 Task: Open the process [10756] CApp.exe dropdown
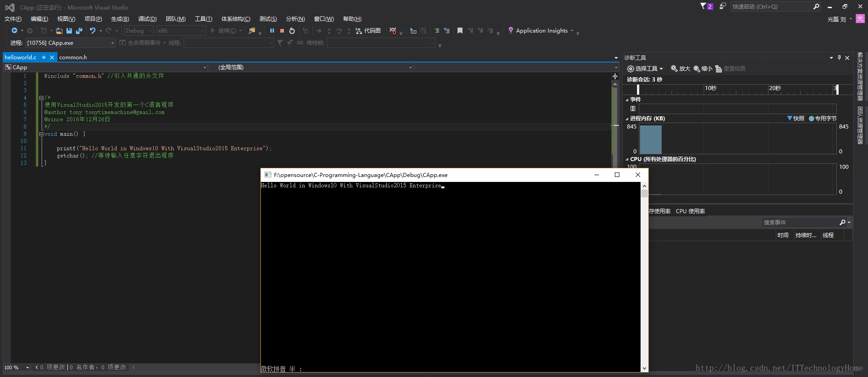pos(70,43)
